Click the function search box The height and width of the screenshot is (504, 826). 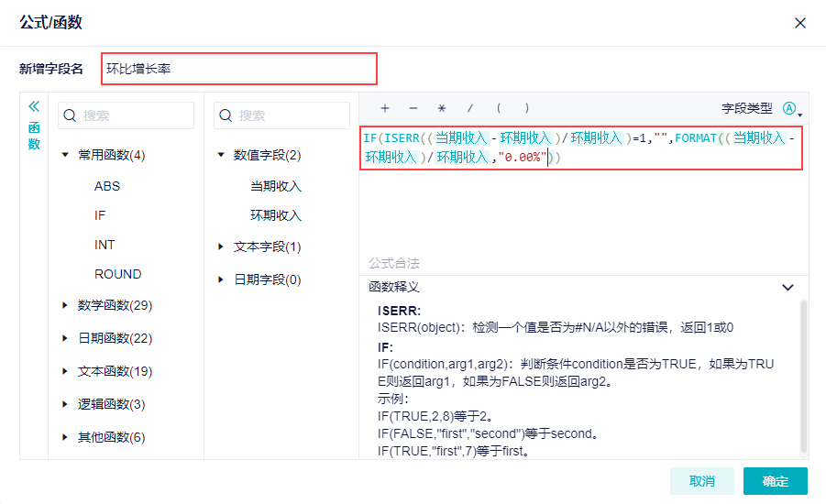(x=126, y=115)
